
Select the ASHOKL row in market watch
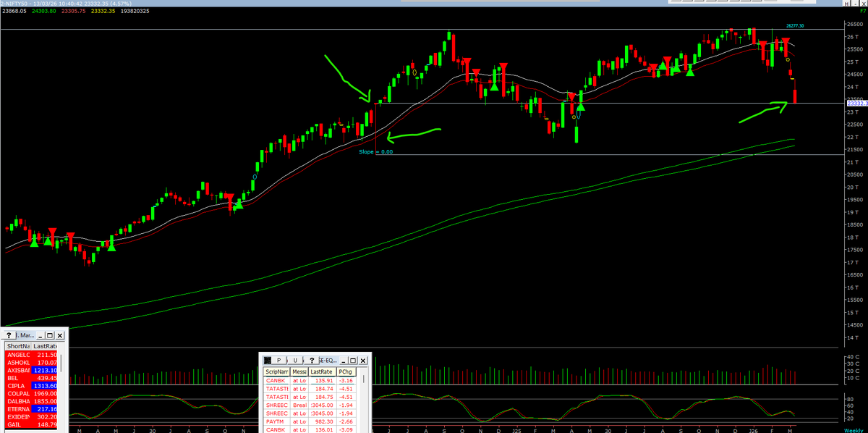pyautogui.click(x=32, y=362)
